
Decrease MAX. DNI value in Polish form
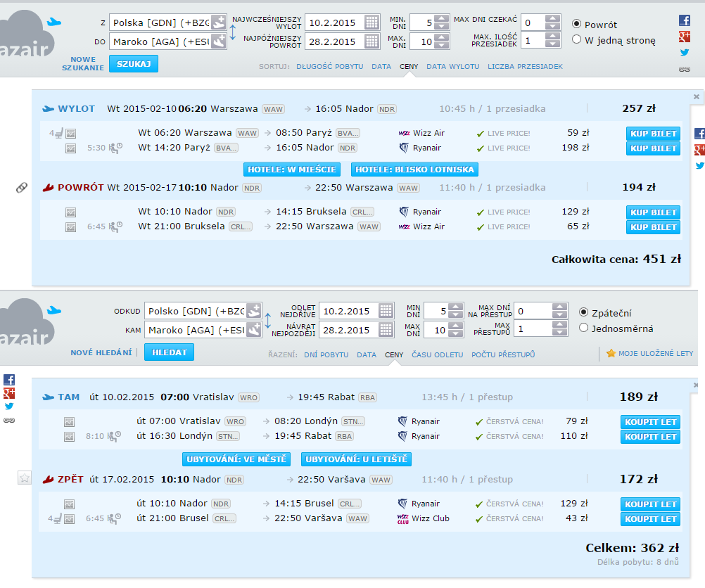point(443,46)
